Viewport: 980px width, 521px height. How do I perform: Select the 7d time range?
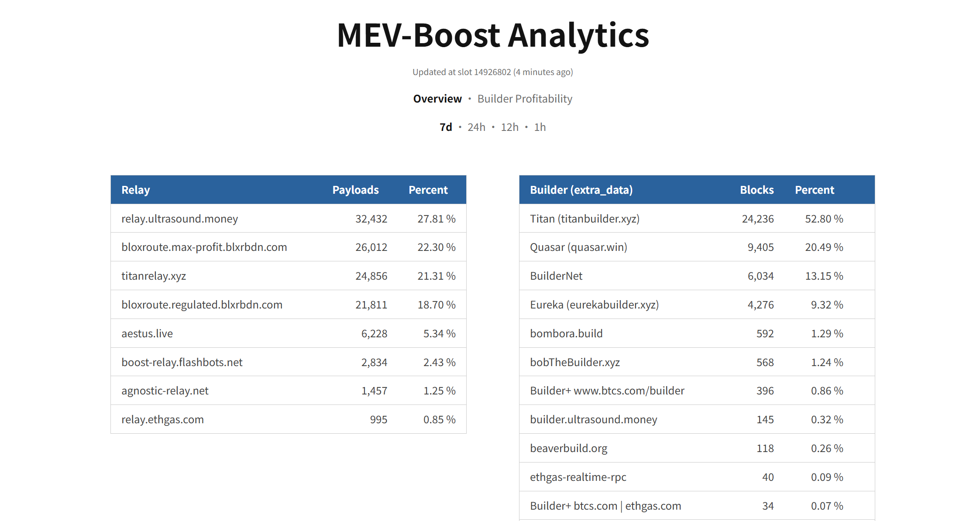click(446, 127)
